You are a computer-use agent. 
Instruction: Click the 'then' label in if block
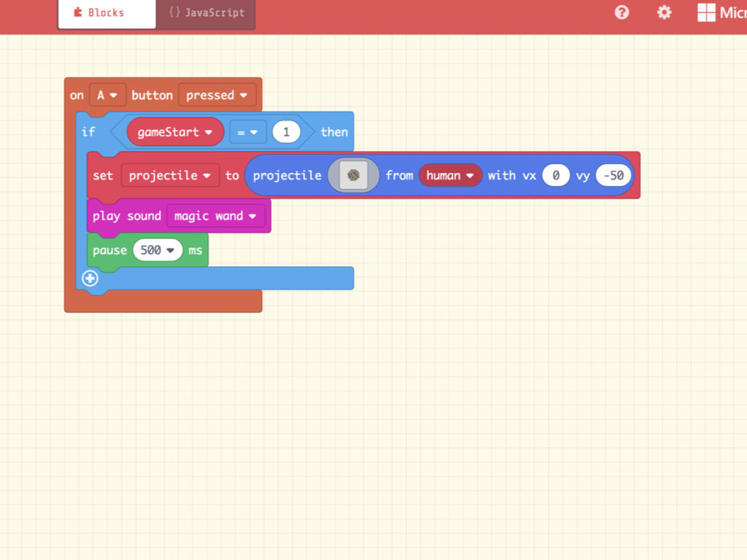click(334, 132)
